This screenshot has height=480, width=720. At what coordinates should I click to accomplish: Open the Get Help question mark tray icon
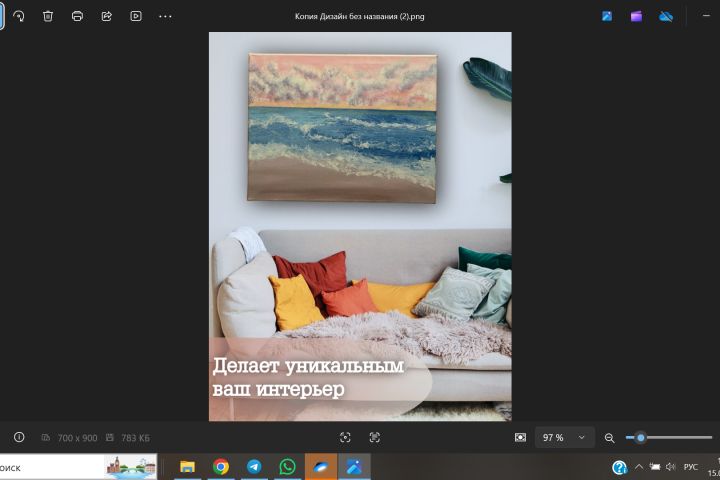tap(619, 468)
